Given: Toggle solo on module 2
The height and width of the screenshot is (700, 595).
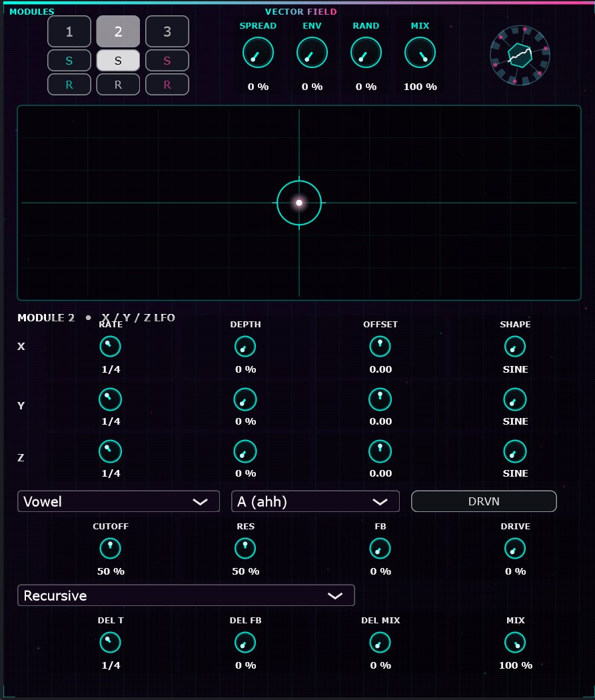Looking at the screenshot, I should coord(118,60).
